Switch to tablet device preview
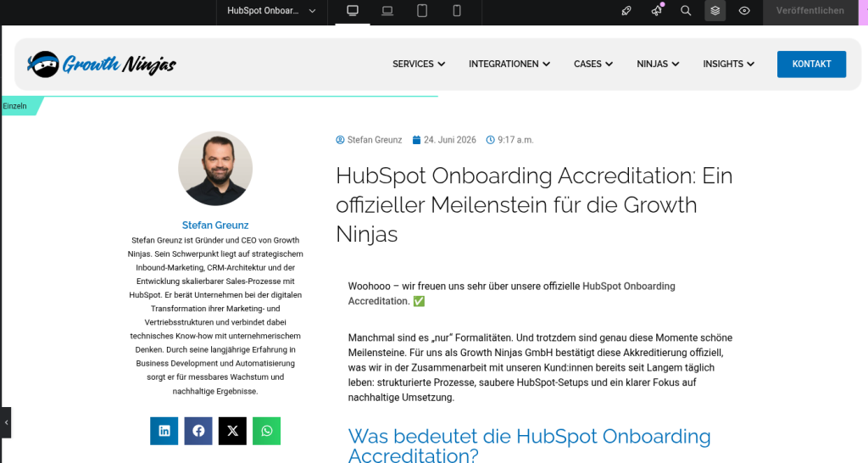The height and width of the screenshot is (463, 868). pos(422,10)
